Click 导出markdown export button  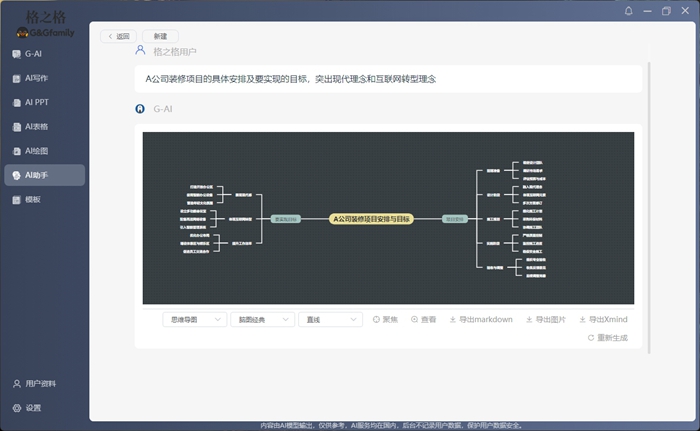[481, 320]
